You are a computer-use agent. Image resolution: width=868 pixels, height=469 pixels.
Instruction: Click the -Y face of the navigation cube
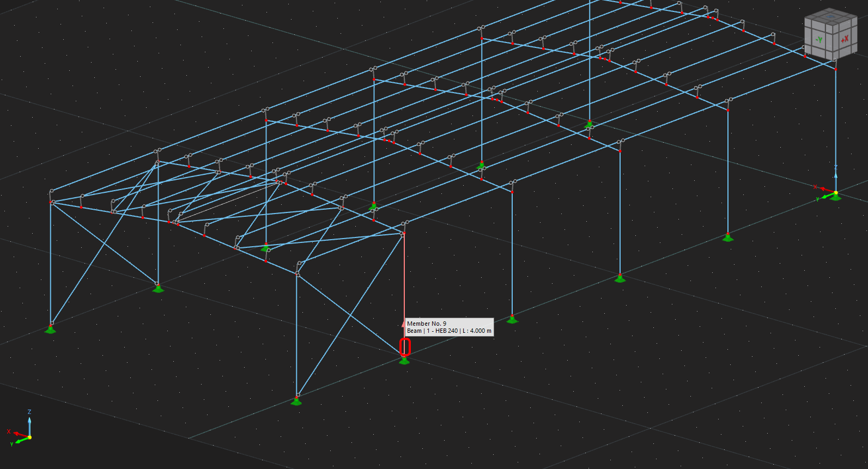tap(818, 39)
